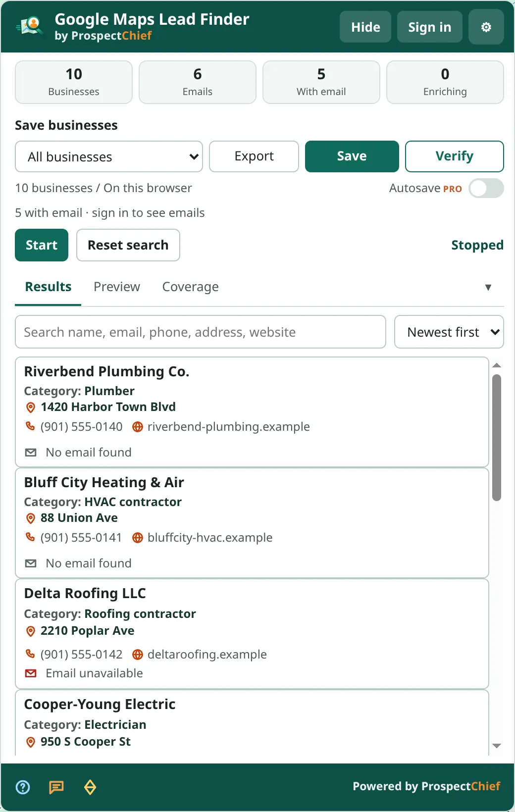Click phone icon next to (901) 555-0141
This screenshot has width=515, height=812.
pos(30,537)
